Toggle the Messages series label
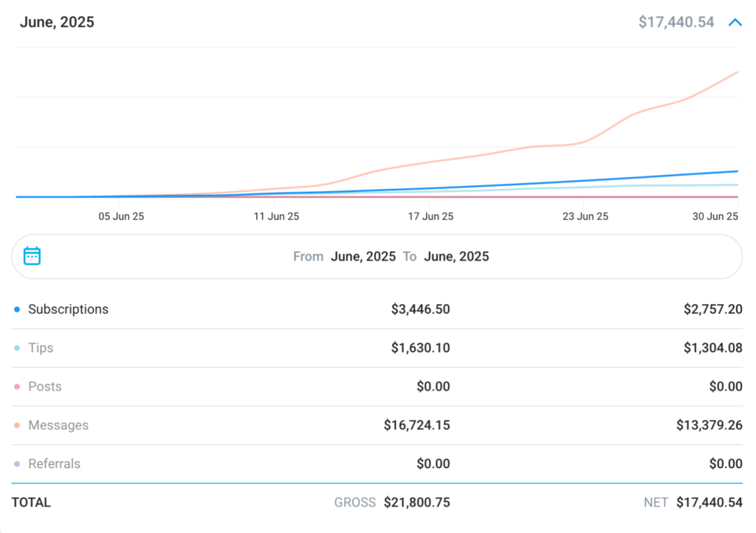The width and height of the screenshot is (756, 533). coord(58,425)
